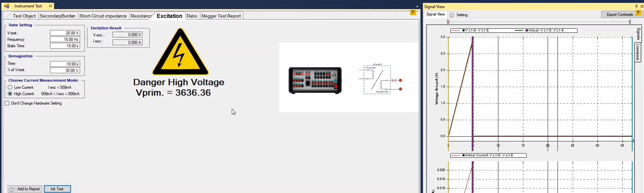This screenshot has width=644, height=193.
Task: Switch to the Ratio tab
Action: point(192,16)
